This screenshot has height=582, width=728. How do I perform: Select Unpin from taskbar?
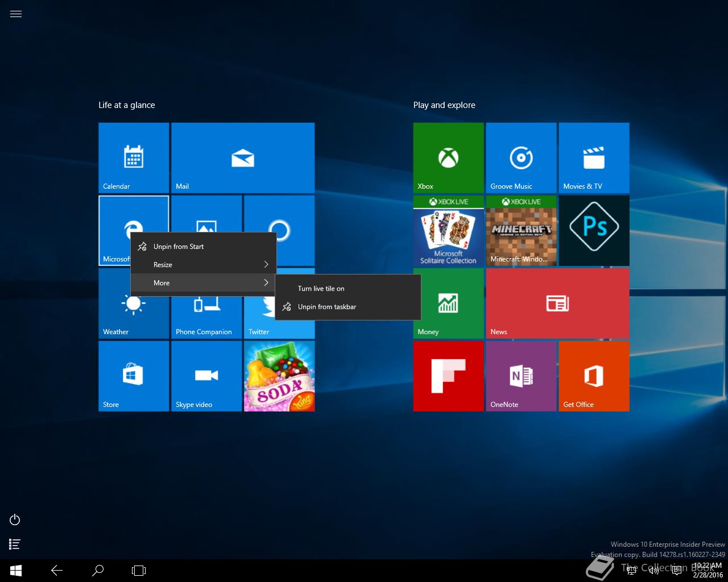pos(326,307)
